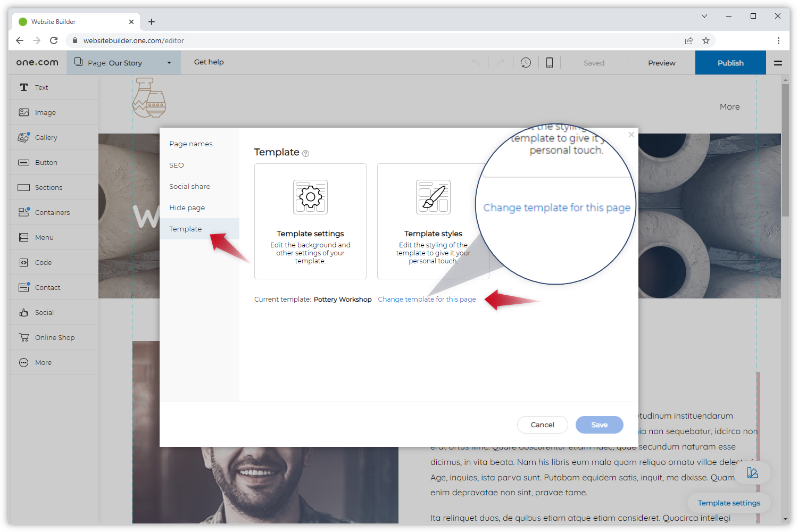The image size is (798, 532).
Task: Open the Online Shop cart item
Action: point(54,337)
